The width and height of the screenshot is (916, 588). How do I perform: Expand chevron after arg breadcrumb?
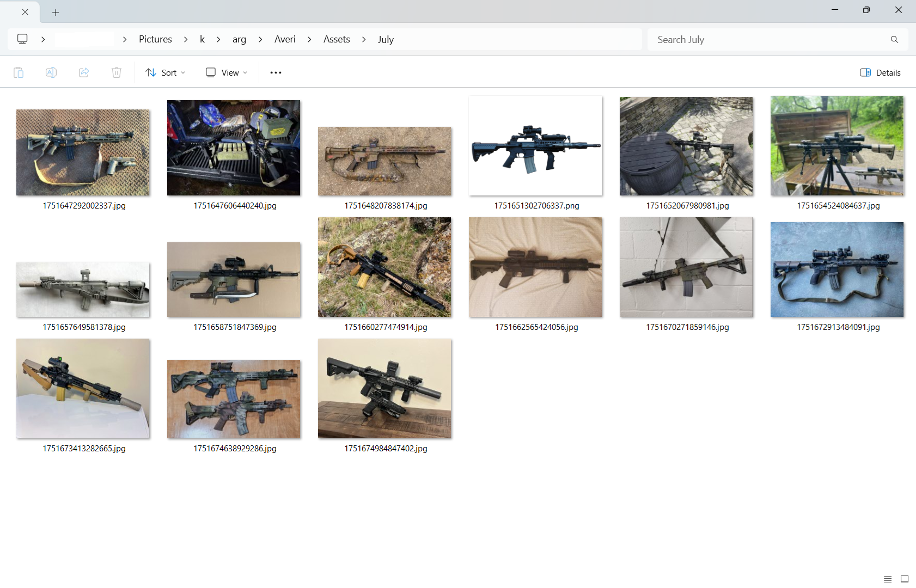pos(260,39)
